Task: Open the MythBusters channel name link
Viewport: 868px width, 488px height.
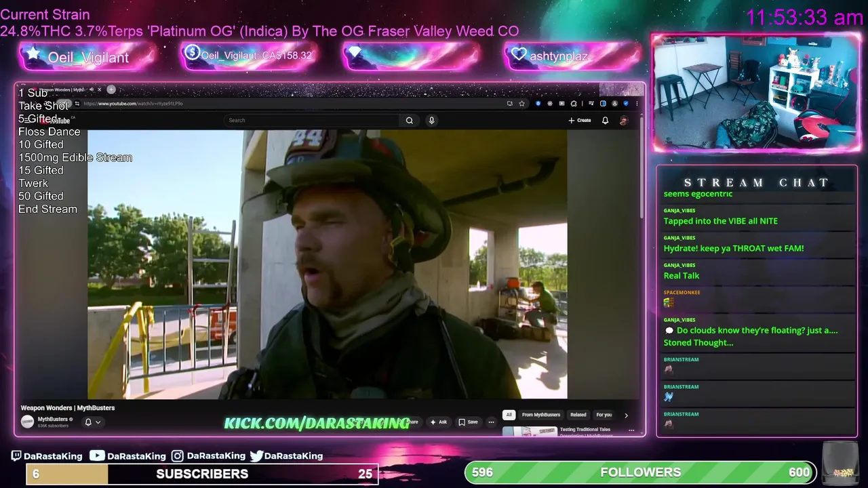Action: [53, 419]
